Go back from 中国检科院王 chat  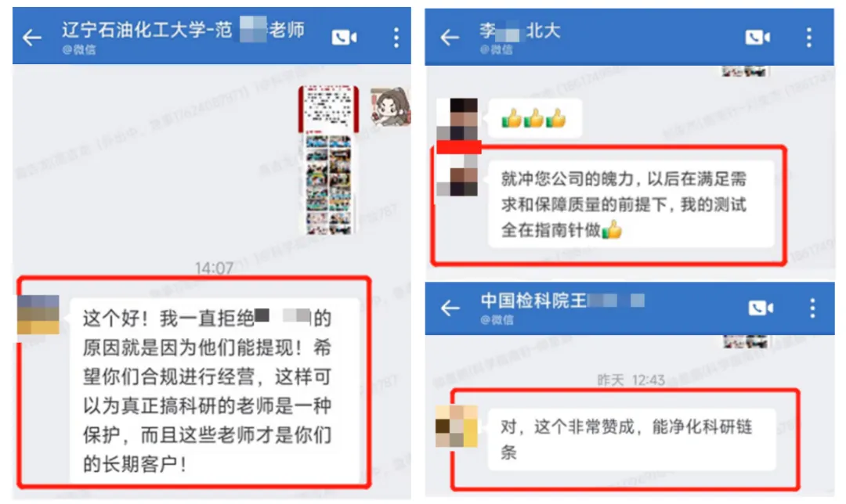click(x=450, y=308)
